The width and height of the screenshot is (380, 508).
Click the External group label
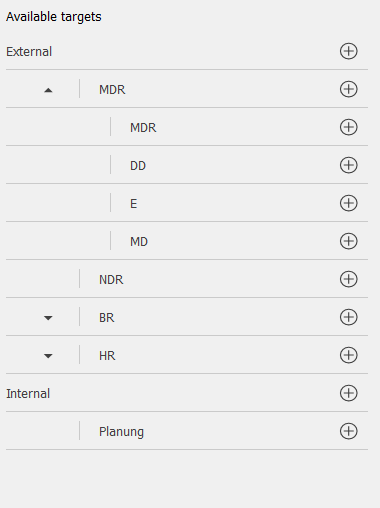click(x=29, y=52)
